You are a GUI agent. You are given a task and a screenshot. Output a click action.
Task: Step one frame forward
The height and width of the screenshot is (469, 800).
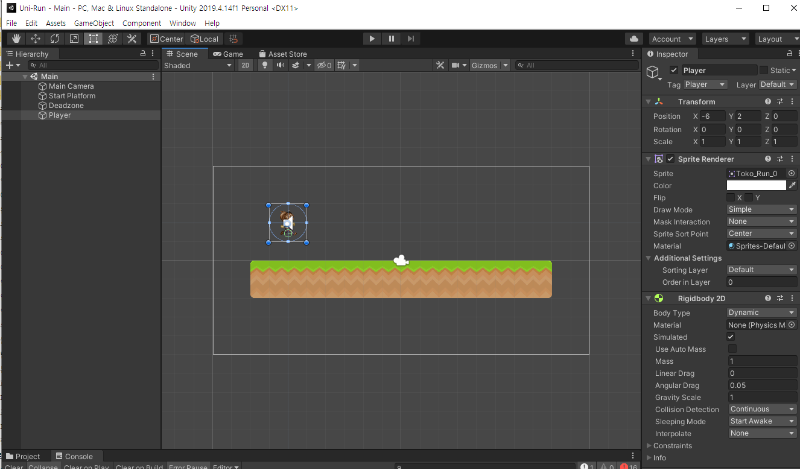[x=411, y=39]
